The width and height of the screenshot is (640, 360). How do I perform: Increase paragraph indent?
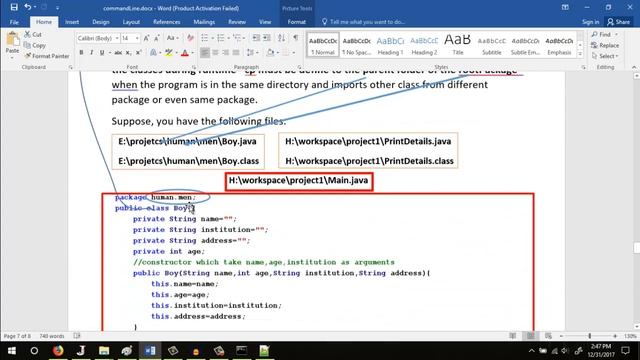267,38
